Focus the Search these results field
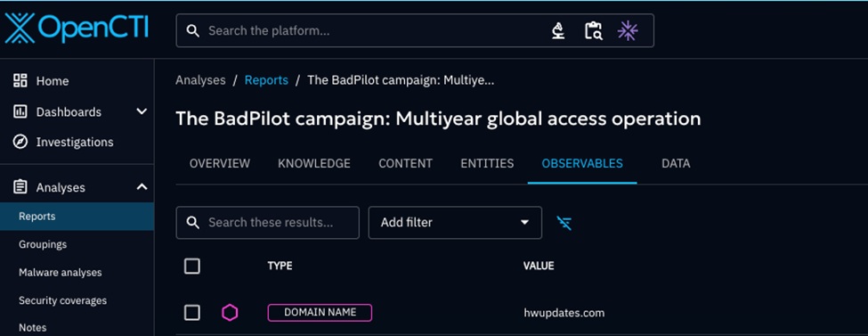This screenshot has height=336, width=868. pyautogui.click(x=267, y=222)
